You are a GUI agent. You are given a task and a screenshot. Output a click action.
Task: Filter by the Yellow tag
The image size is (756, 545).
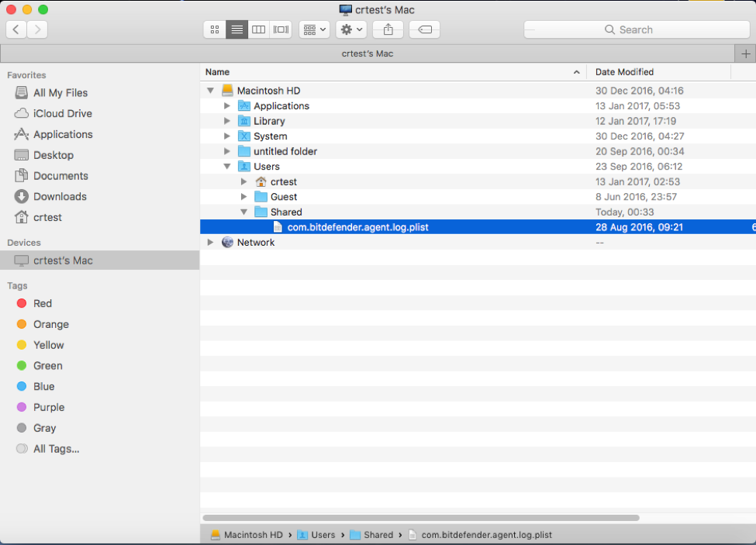click(x=48, y=345)
